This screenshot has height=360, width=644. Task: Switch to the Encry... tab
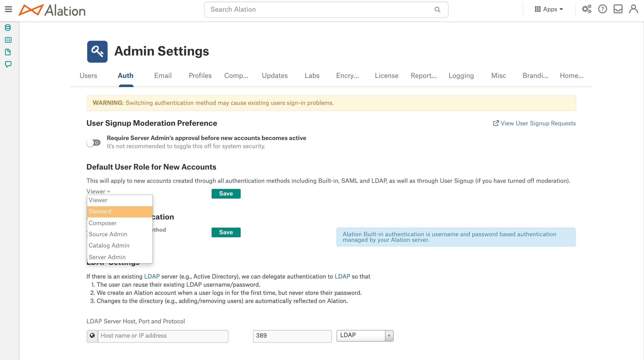(x=347, y=76)
